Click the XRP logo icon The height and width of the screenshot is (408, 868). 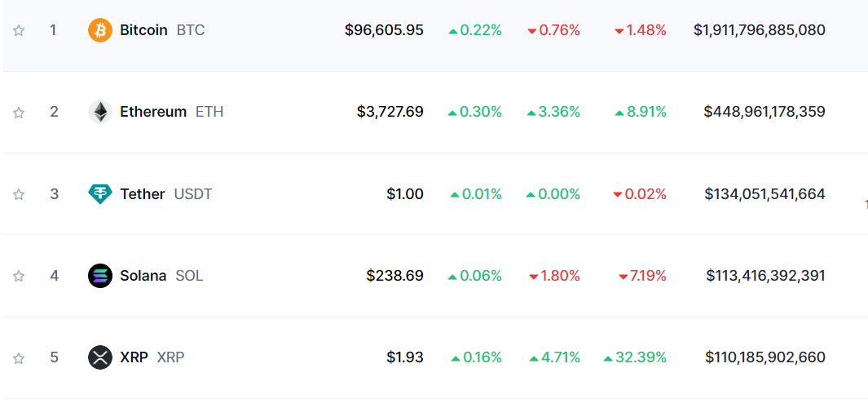(x=100, y=357)
